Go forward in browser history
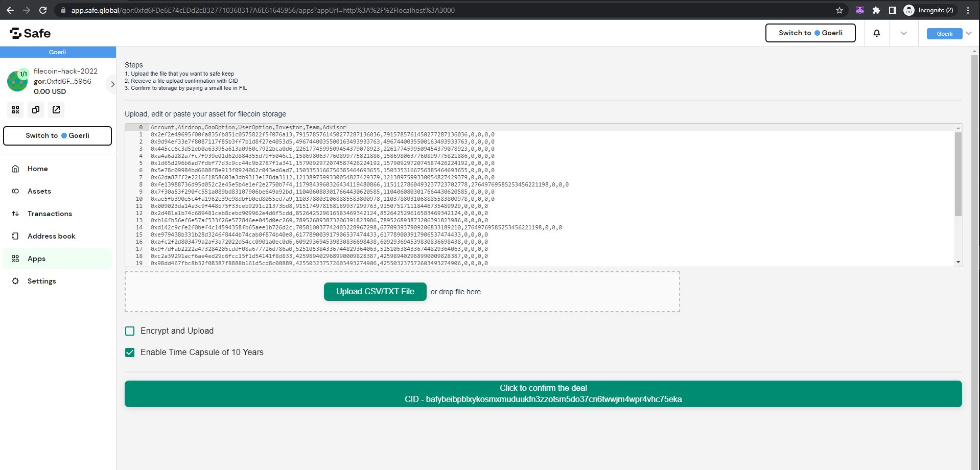This screenshot has width=980, height=470. (27, 10)
